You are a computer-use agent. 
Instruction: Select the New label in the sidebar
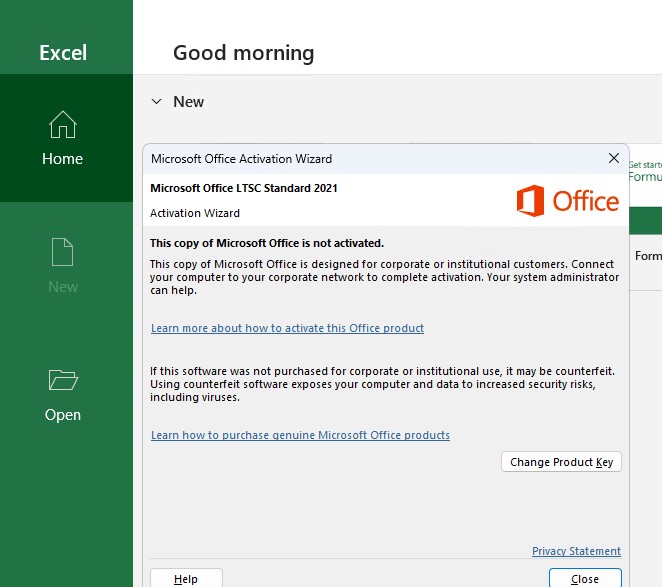(x=62, y=287)
